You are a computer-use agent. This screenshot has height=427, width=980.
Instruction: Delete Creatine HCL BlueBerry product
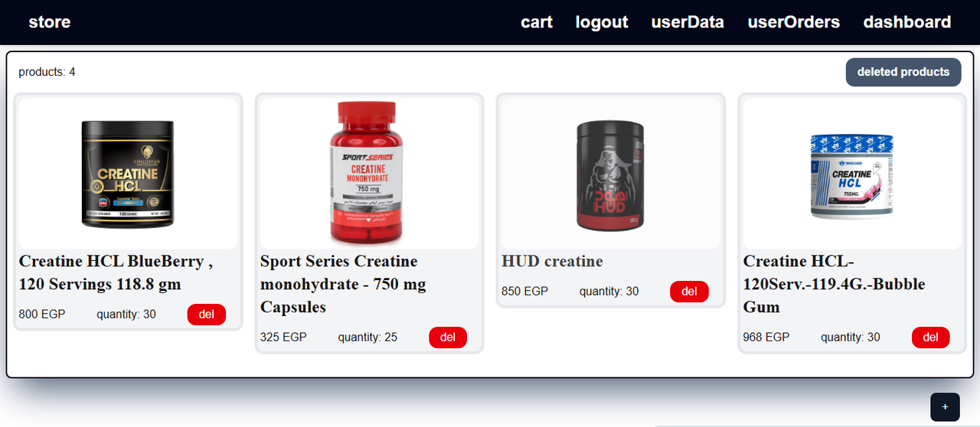point(207,315)
